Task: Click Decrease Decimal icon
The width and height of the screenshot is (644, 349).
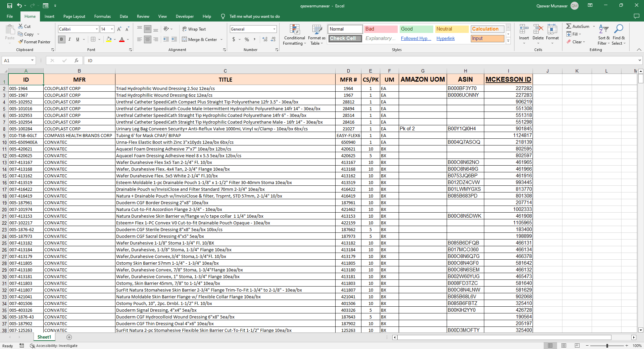Action: pos(273,39)
